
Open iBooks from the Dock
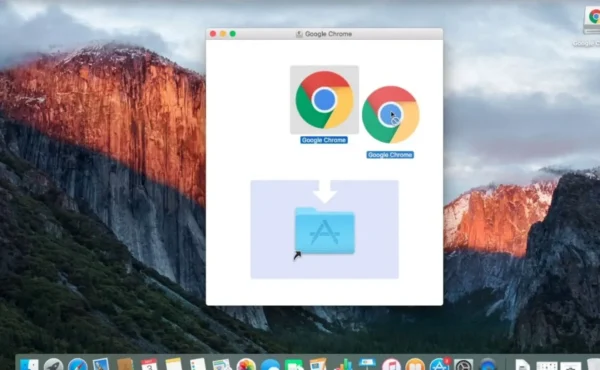coord(415,364)
